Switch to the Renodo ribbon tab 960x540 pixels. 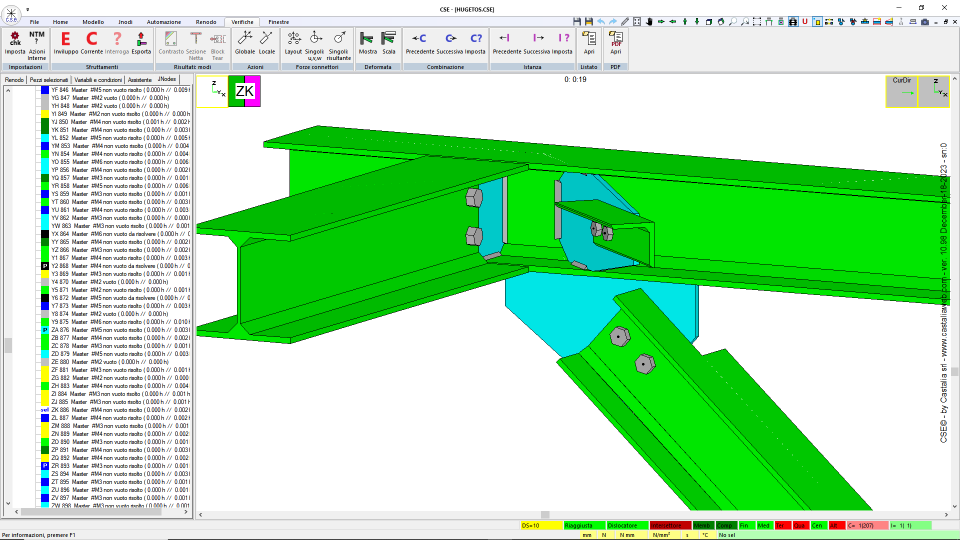point(206,22)
